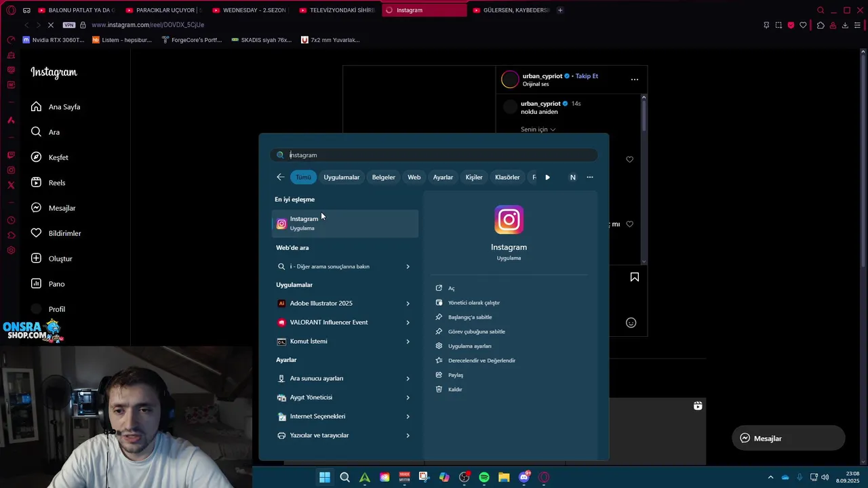Select Ayarlar search filter tab
The image size is (868, 488).
coord(443,177)
